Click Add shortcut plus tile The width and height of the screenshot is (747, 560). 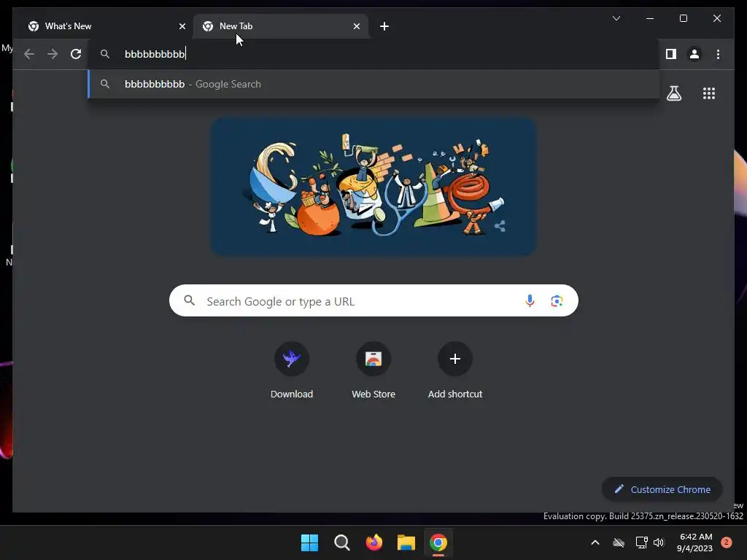click(455, 371)
